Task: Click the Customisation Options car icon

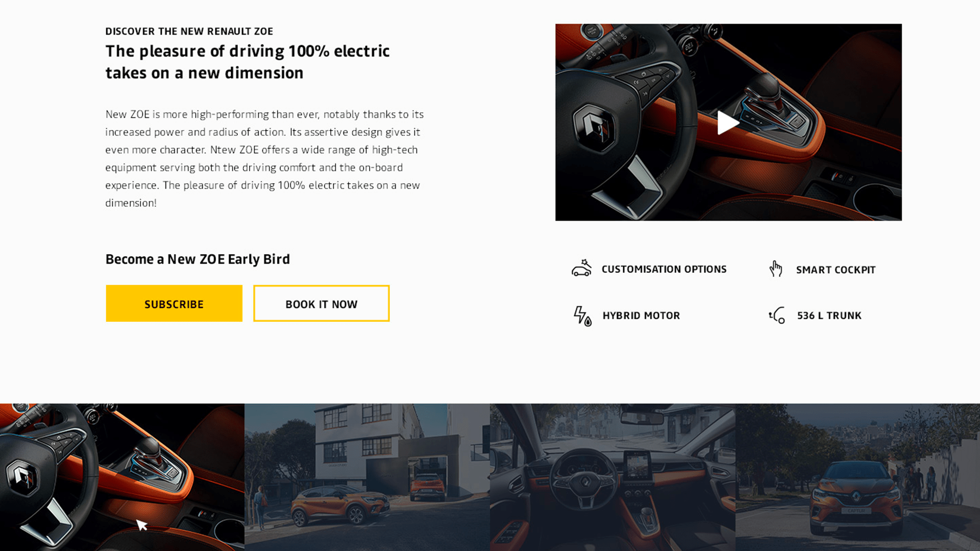Action: click(x=581, y=268)
